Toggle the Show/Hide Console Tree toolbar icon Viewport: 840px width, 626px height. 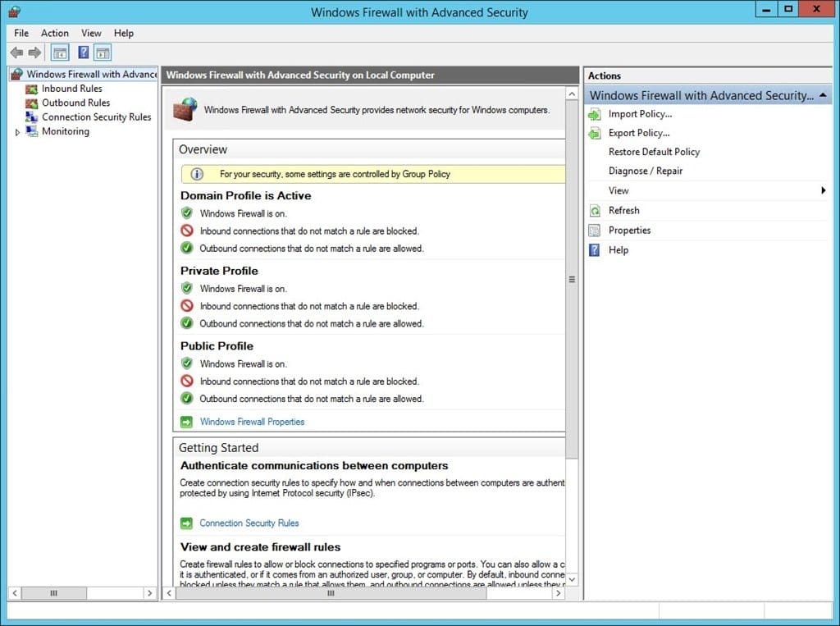coord(60,53)
